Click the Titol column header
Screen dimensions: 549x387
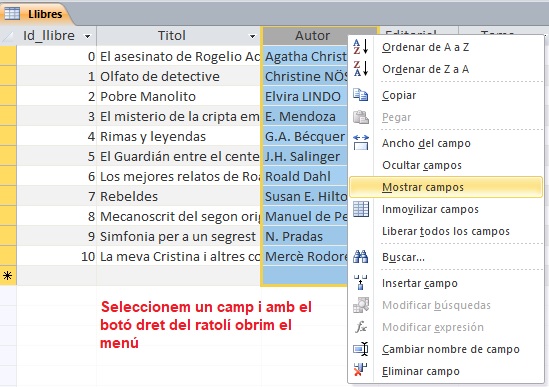pyautogui.click(x=179, y=36)
